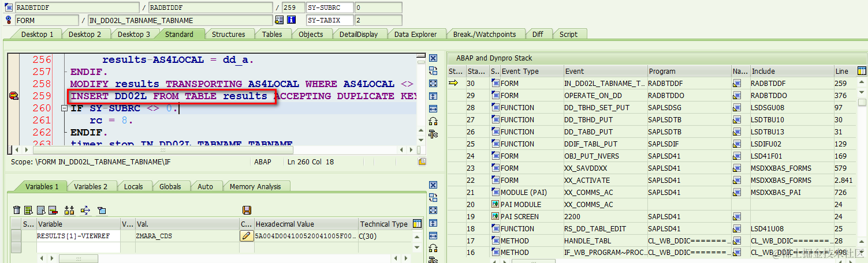Select row marker for RESULTS[1]-VIEWREF variable

point(16,236)
